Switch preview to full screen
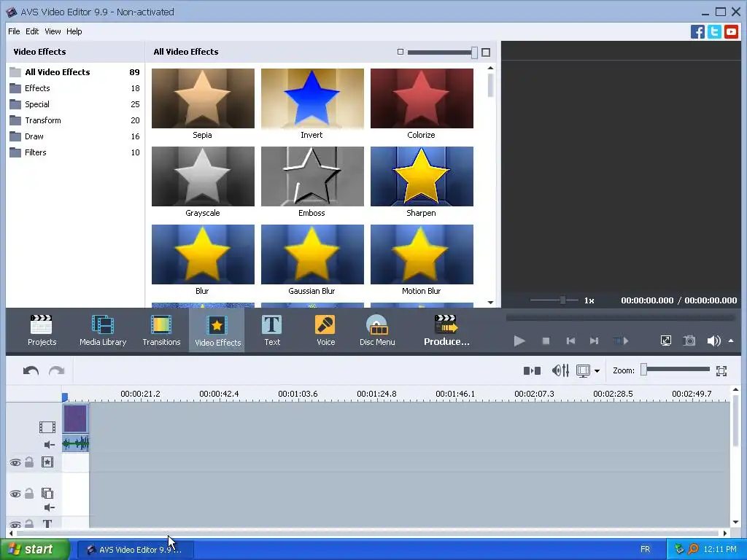Image resolution: width=747 pixels, height=560 pixels. coord(666,341)
